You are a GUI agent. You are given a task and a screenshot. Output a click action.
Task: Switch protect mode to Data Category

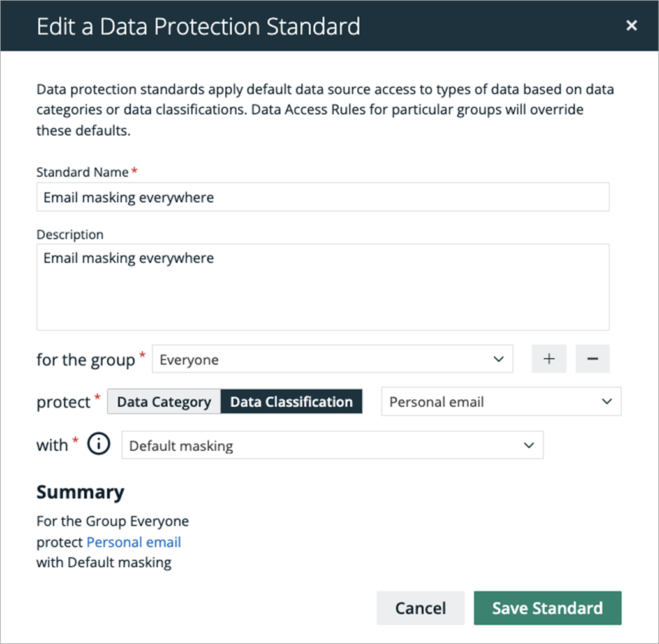tap(164, 402)
